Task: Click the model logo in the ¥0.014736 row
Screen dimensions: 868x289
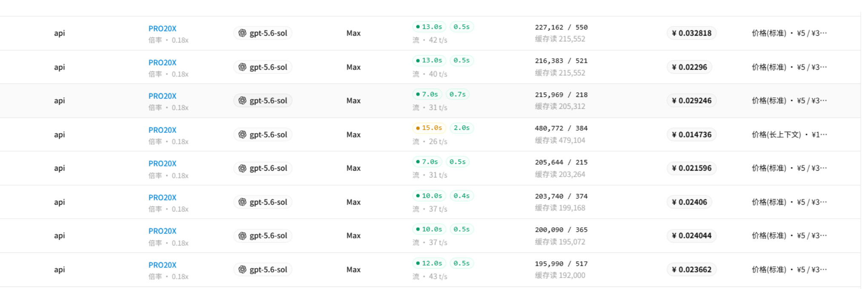Action: [x=242, y=135]
